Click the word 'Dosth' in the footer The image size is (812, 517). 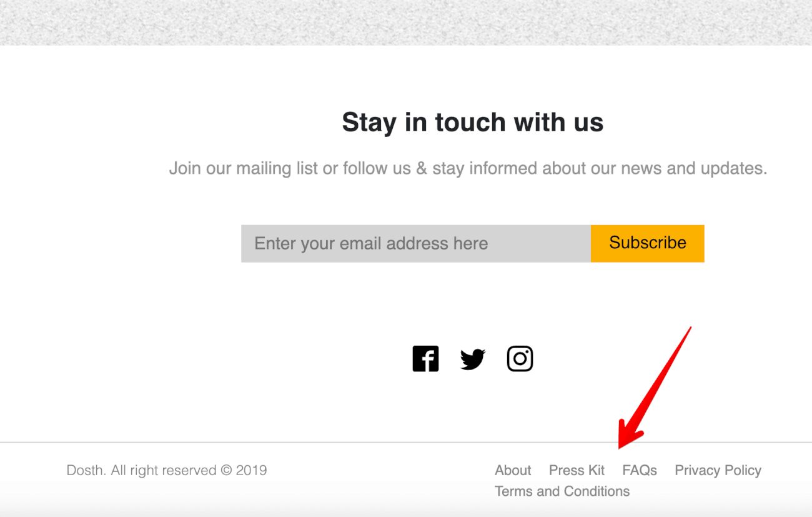point(86,470)
